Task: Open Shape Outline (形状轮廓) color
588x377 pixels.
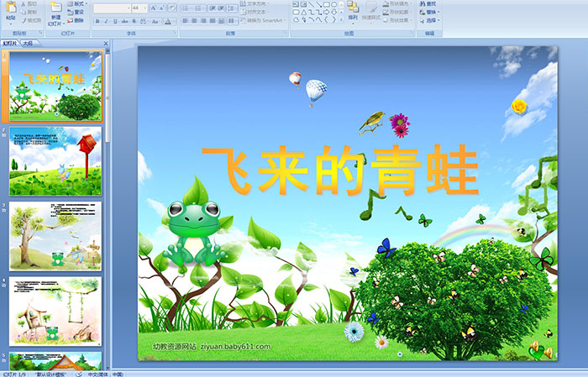Action: coord(398,12)
